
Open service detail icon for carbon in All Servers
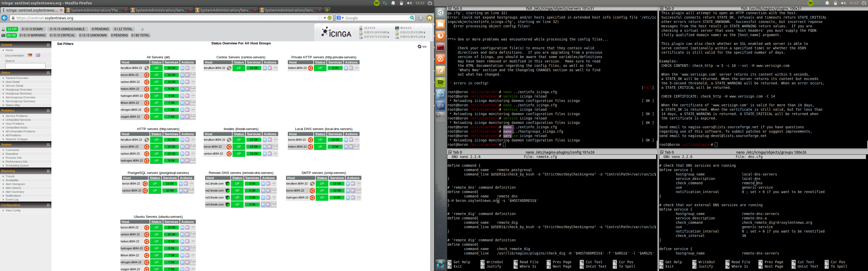point(187,82)
